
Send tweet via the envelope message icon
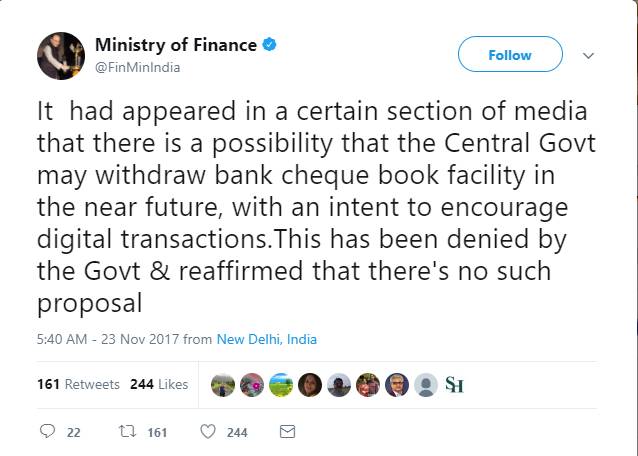(x=287, y=432)
